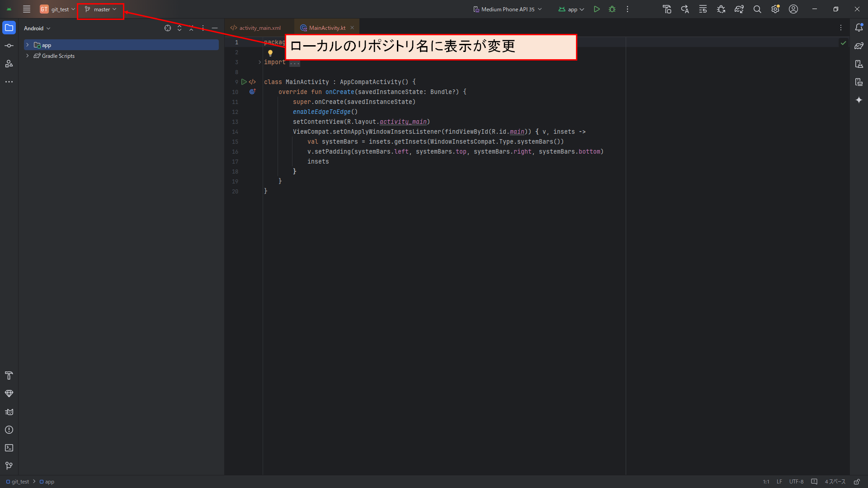Open the master branch dropdown
Screen dimensions: 868x488
100,9
